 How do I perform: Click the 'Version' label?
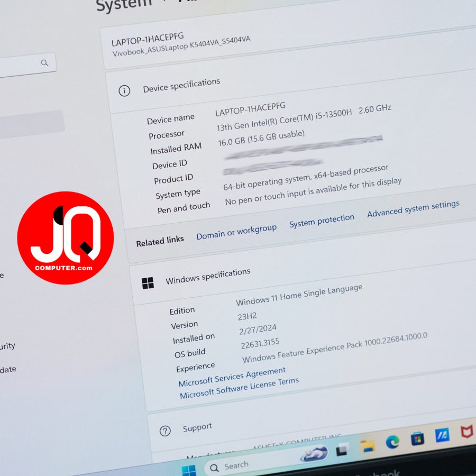184,325
